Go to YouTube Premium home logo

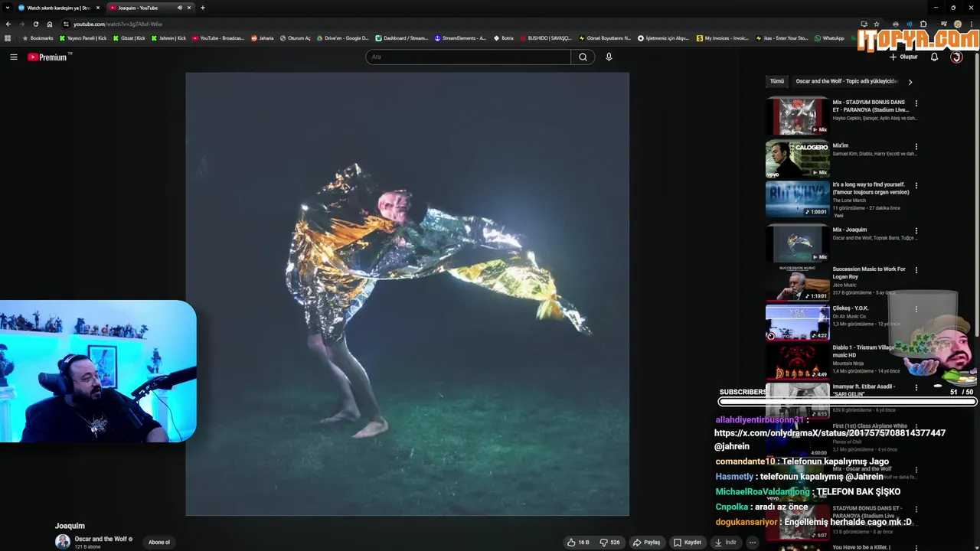coord(49,57)
